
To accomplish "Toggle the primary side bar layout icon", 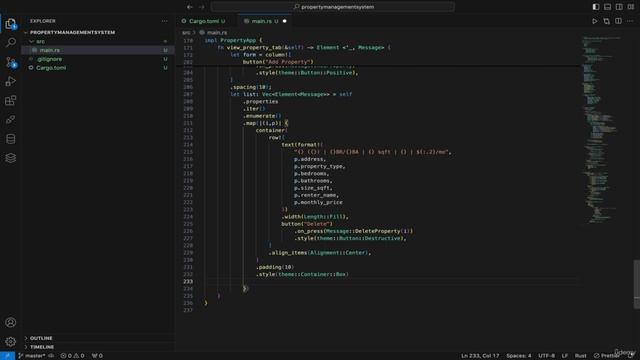I will (x=596, y=7).
